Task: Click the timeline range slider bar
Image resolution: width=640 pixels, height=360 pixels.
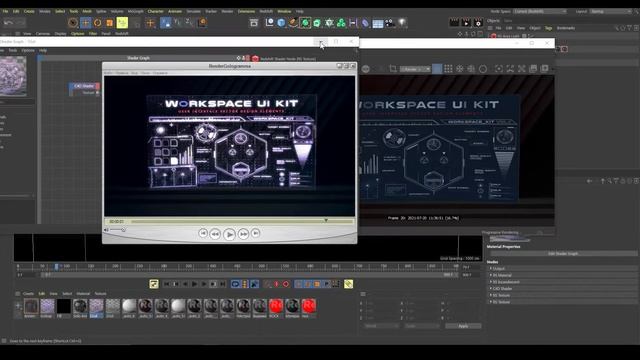Action: pos(249,275)
